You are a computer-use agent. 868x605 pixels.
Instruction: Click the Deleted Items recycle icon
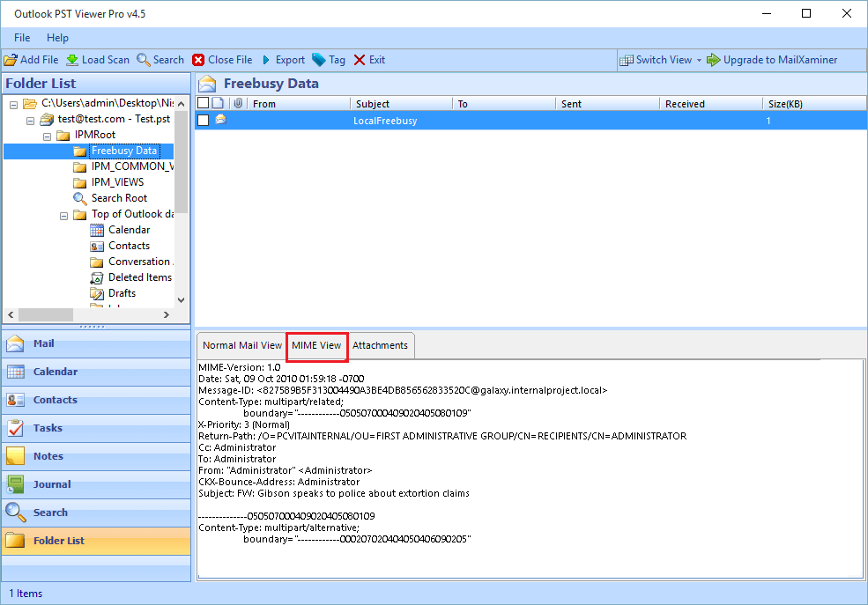(x=97, y=277)
